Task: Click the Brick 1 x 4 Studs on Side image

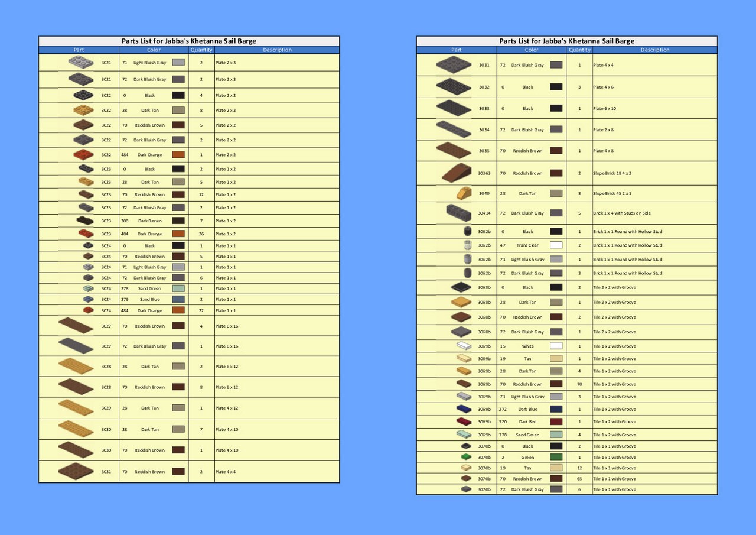Action: pos(459,213)
